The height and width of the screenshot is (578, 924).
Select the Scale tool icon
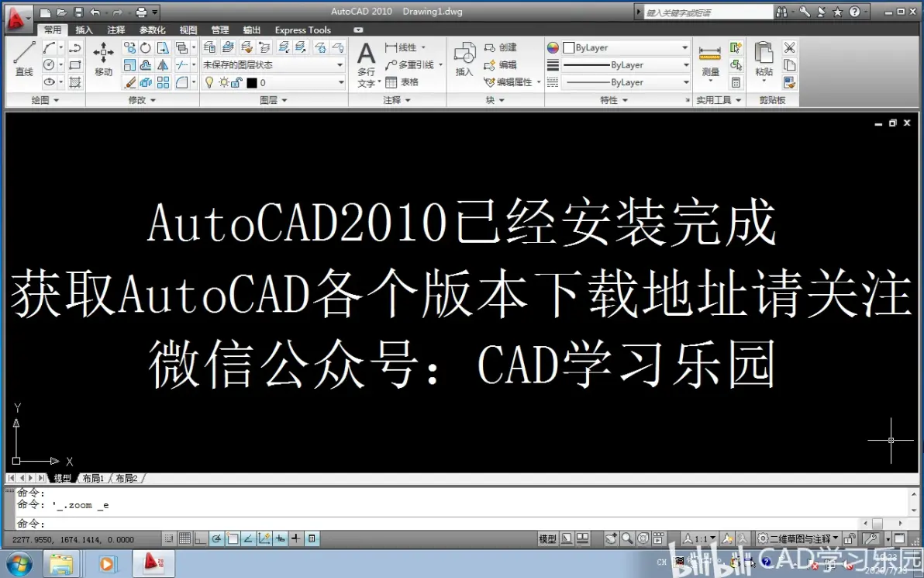pyautogui.click(x=129, y=65)
